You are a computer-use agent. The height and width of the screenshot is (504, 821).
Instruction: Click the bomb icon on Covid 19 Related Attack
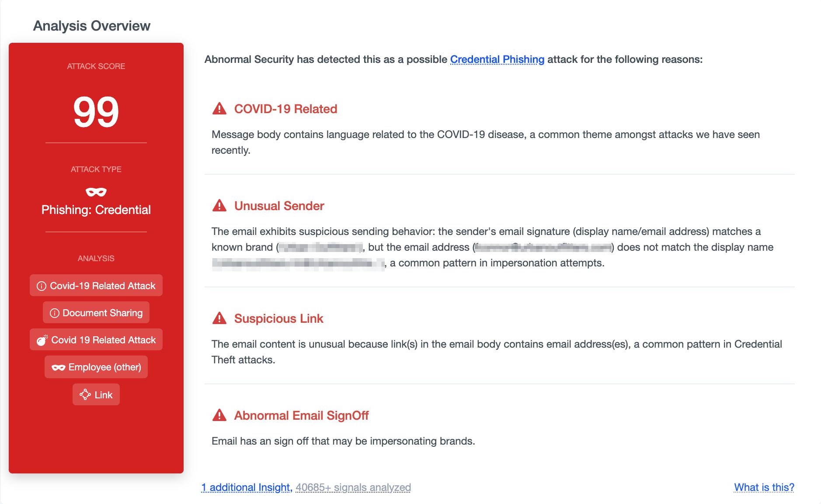pyautogui.click(x=42, y=340)
